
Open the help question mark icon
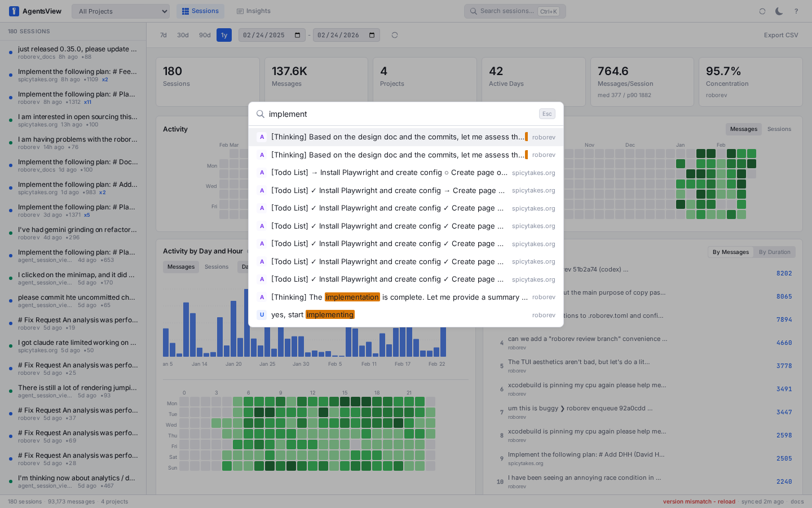796,11
